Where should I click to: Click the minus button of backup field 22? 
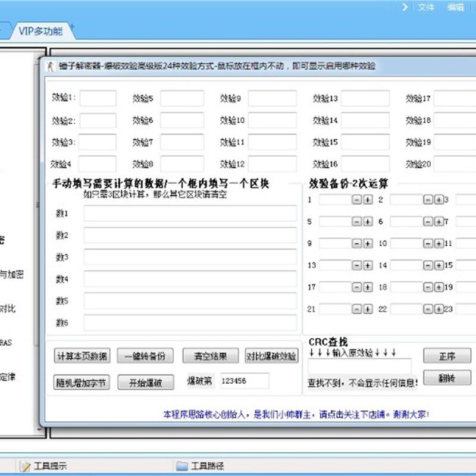pos(428,309)
